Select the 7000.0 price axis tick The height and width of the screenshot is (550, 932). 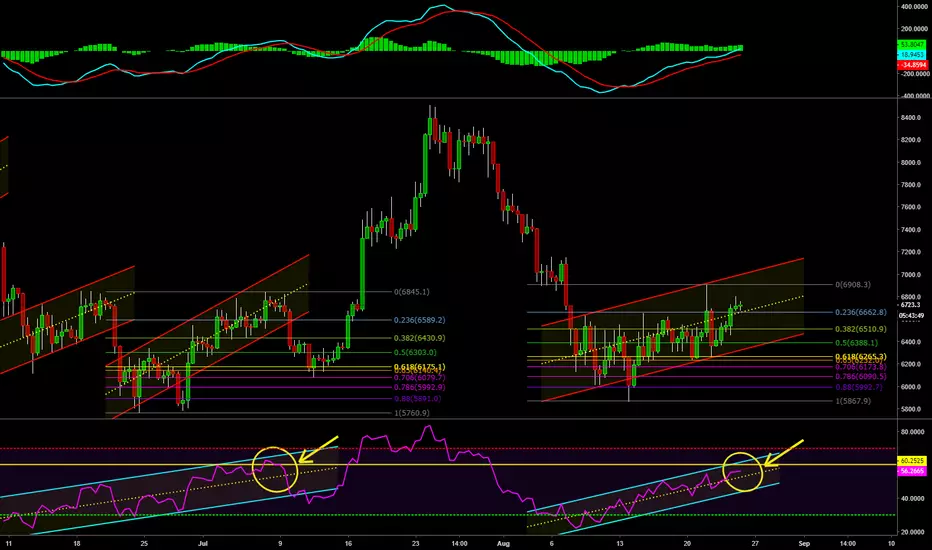point(911,275)
